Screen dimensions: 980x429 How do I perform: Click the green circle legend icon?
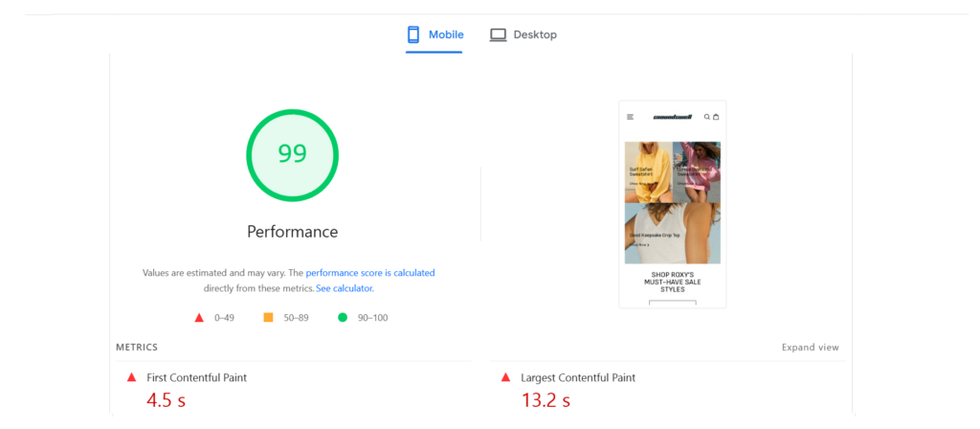pos(343,317)
